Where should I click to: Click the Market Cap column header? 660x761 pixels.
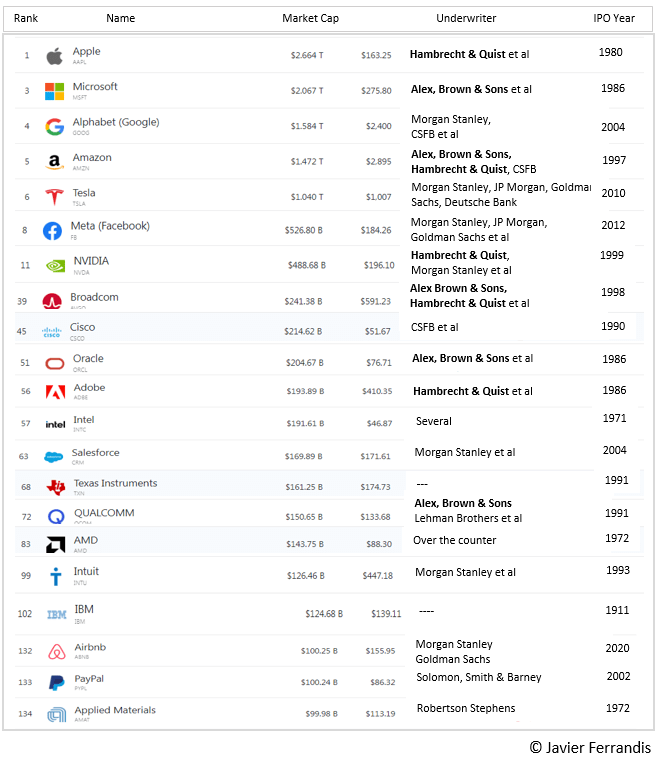tap(310, 18)
